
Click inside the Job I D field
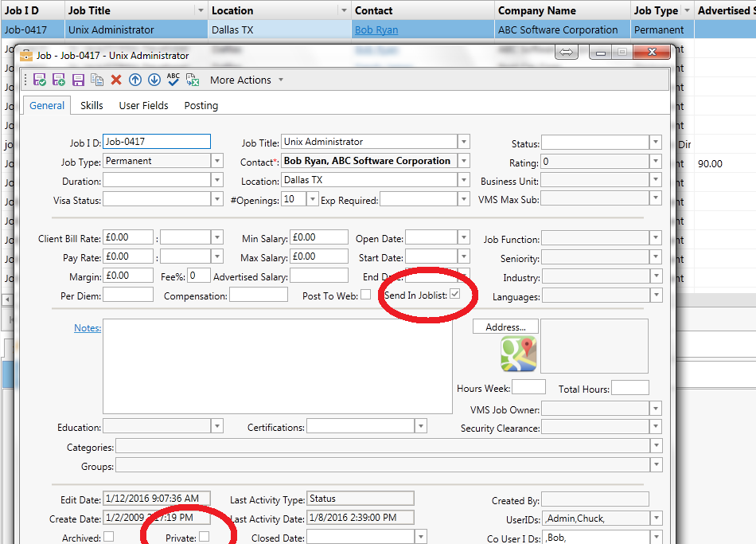(x=157, y=142)
